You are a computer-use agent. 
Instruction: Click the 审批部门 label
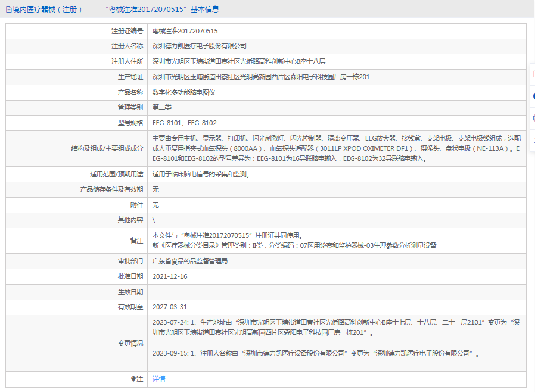(130, 262)
